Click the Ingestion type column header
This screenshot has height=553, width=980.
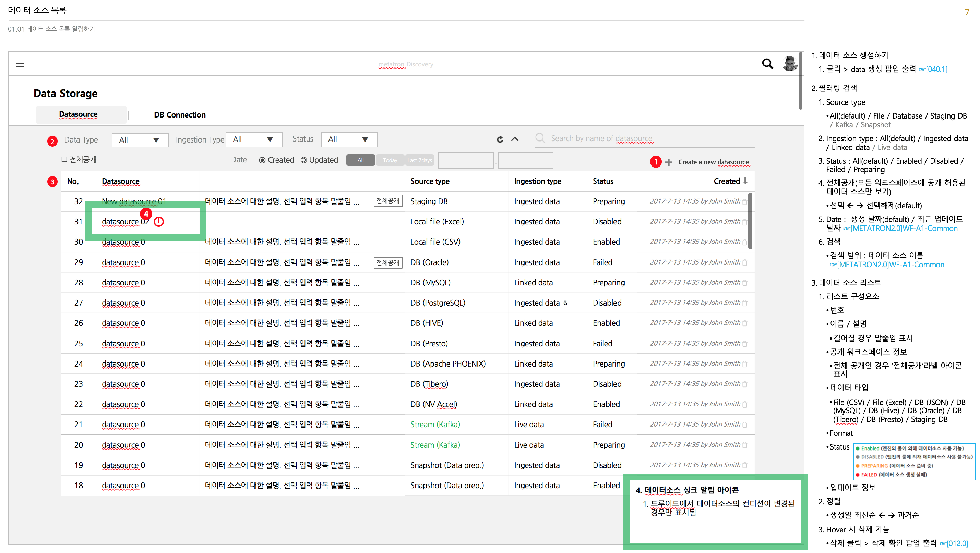538,181
